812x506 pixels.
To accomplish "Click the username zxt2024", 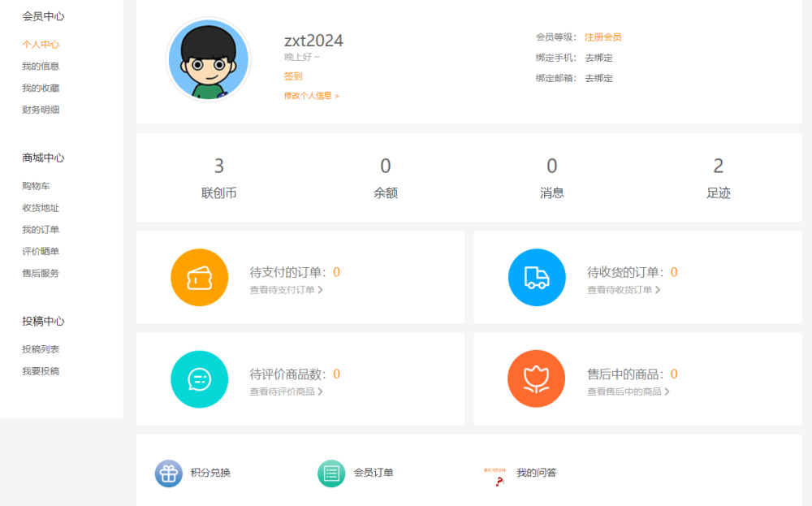I will [x=313, y=41].
